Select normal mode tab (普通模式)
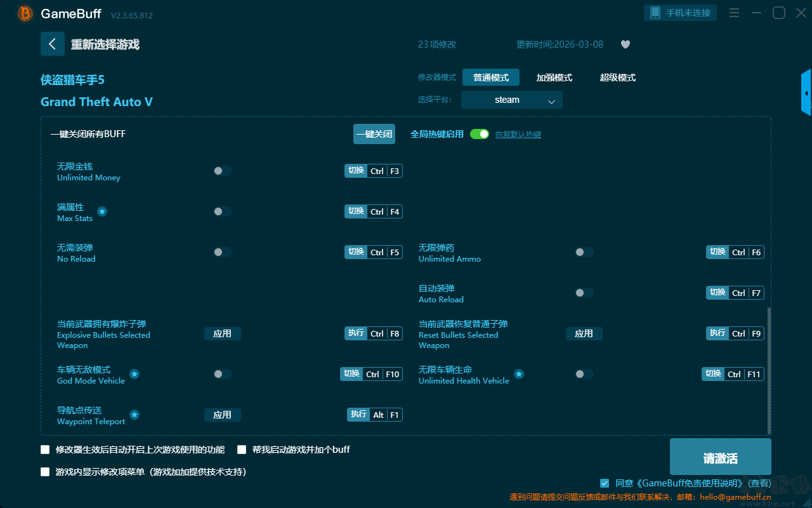812x508 pixels. click(x=491, y=77)
